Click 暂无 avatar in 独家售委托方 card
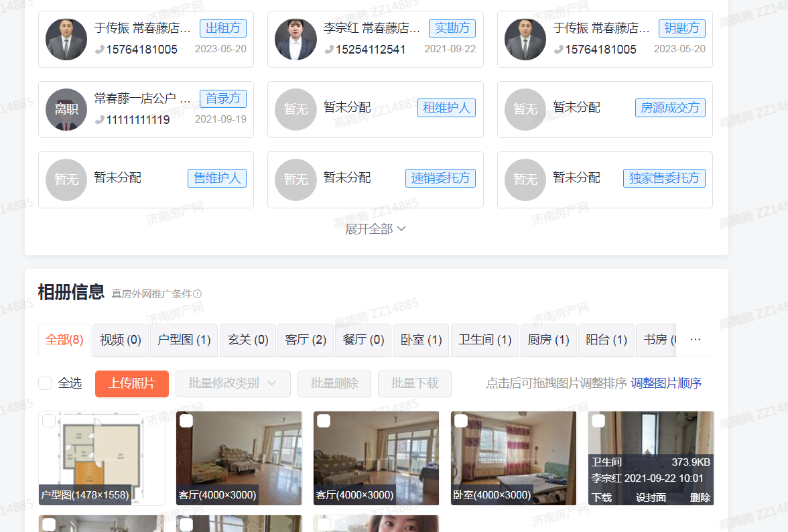788x532 pixels. tap(525, 180)
